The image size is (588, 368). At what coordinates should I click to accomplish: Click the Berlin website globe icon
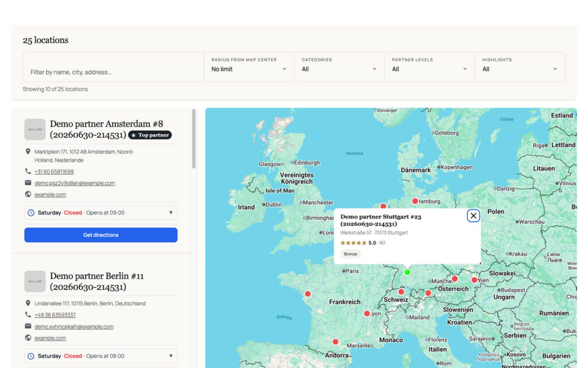click(x=28, y=338)
